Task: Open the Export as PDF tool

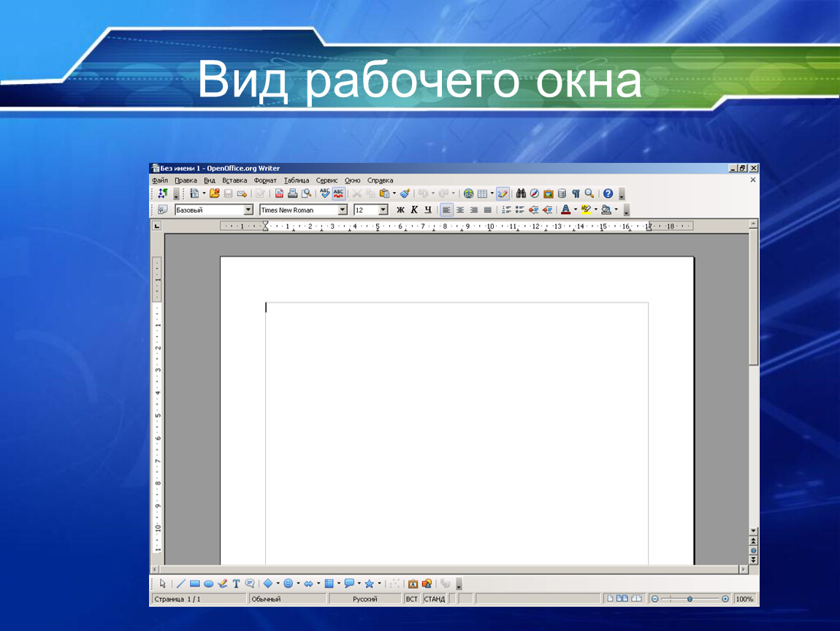Action: (279, 194)
